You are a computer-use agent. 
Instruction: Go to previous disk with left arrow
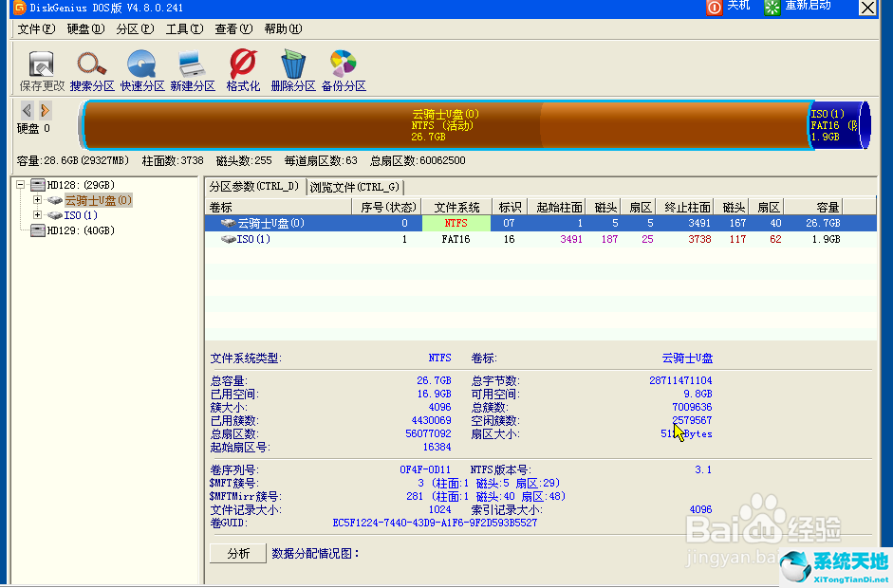pyautogui.click(x=27, y=110)
